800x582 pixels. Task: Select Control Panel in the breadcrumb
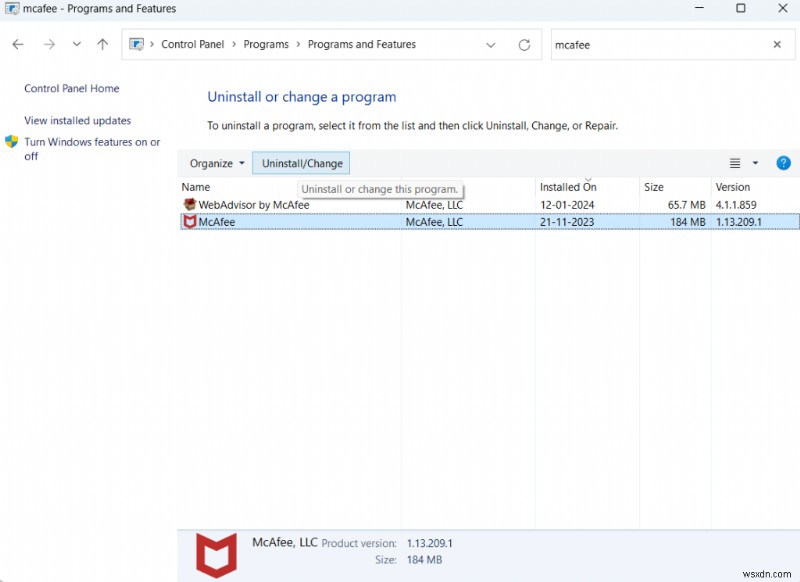(x=192, y=44)
